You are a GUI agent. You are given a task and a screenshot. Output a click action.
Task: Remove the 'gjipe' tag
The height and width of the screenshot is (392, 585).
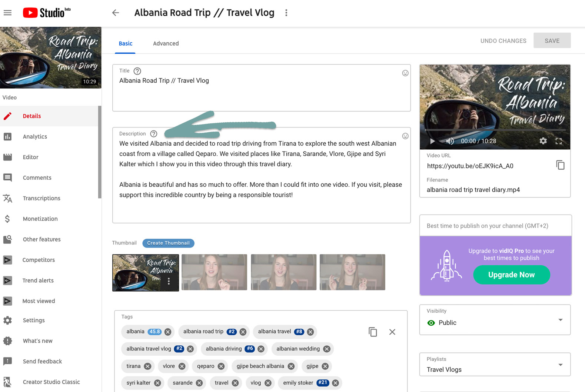325,366
